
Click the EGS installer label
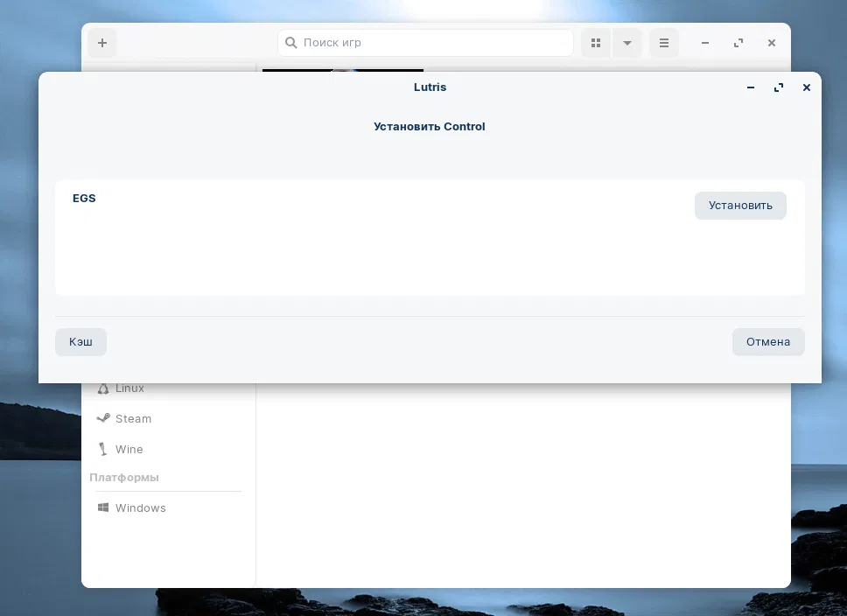84,199
